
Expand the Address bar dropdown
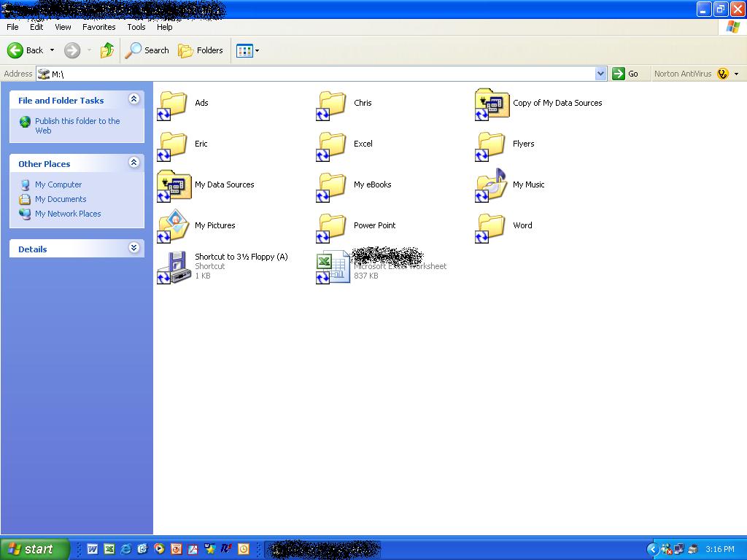click(x=600, y=74)
